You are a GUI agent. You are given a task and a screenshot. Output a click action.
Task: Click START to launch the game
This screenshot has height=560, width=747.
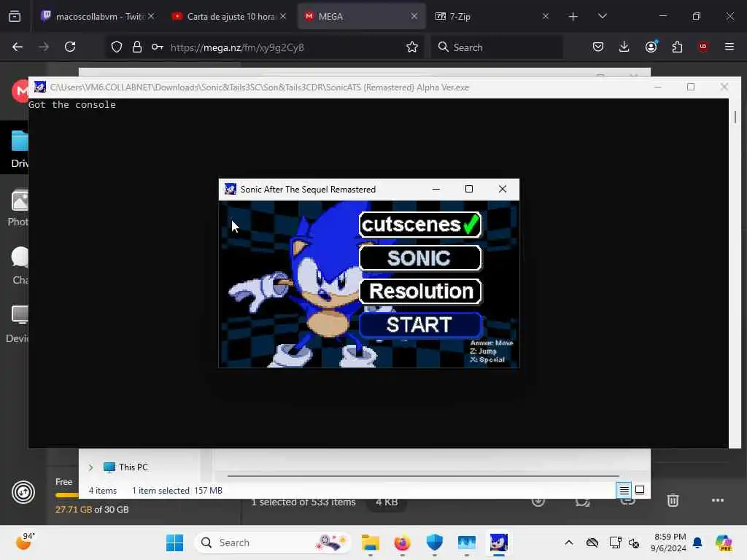(x=419, y=324)
